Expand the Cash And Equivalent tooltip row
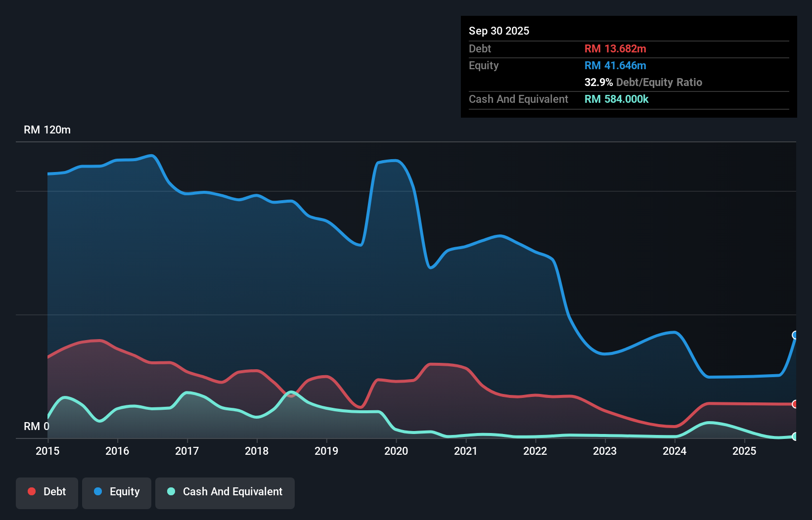This screenshot has height=520, width=812. point(518,99)
